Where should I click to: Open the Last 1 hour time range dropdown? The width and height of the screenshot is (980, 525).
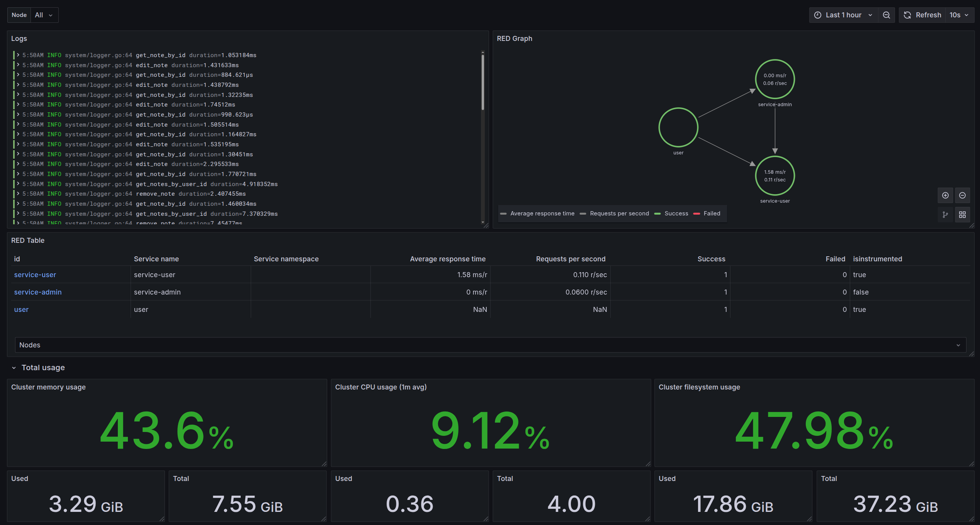[x=843, y=15]
